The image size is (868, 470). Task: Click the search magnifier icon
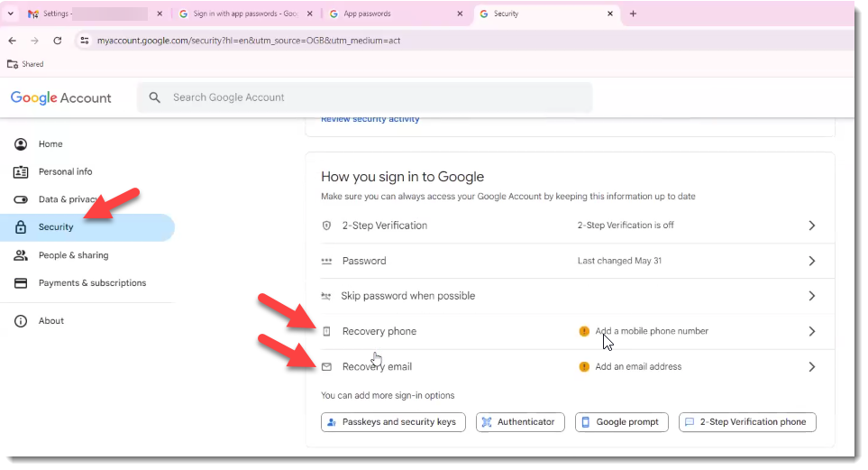(154, 97)
